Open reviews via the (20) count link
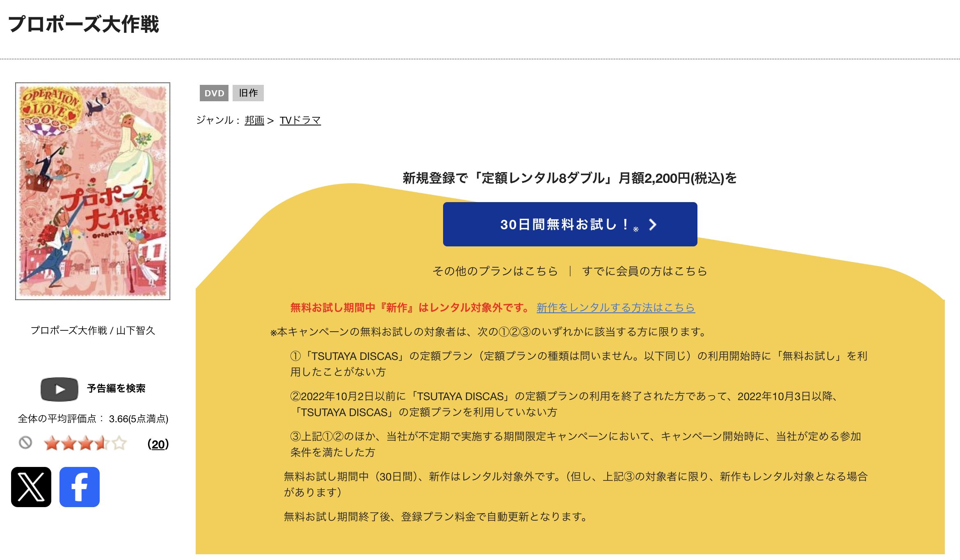The width and height of the screenshot is (960, 560). [161, 443]
